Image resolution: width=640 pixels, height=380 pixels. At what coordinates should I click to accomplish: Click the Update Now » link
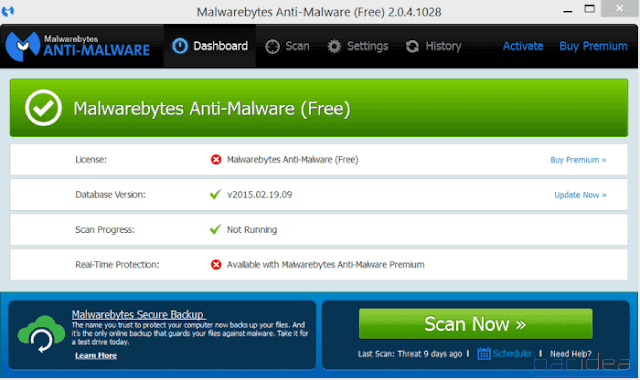[580, 195]
